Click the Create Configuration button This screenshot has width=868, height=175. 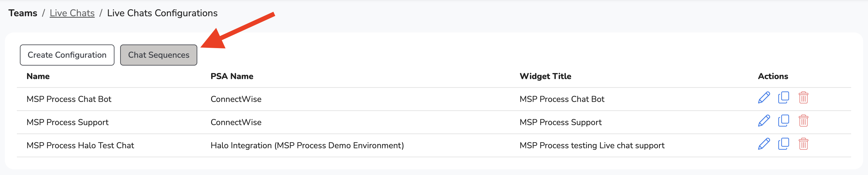67,55
